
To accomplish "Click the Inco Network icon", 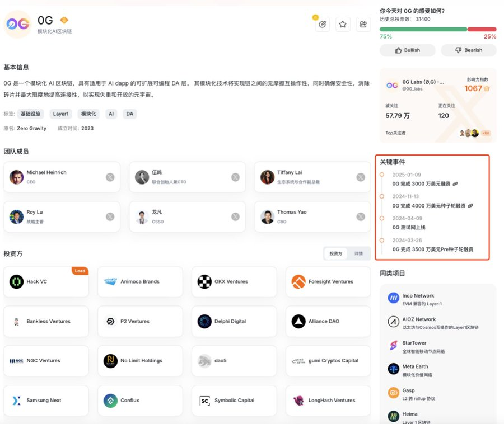I will click(394, 298).
